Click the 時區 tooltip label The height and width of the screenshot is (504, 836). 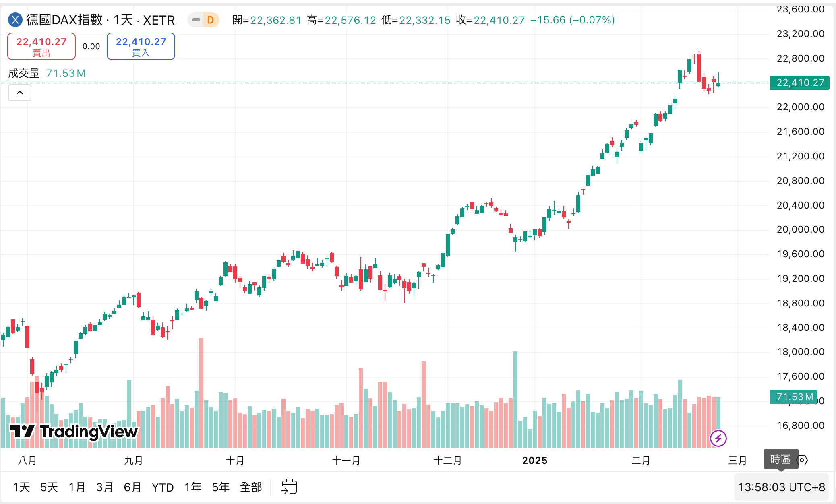[x=780, y=459]
